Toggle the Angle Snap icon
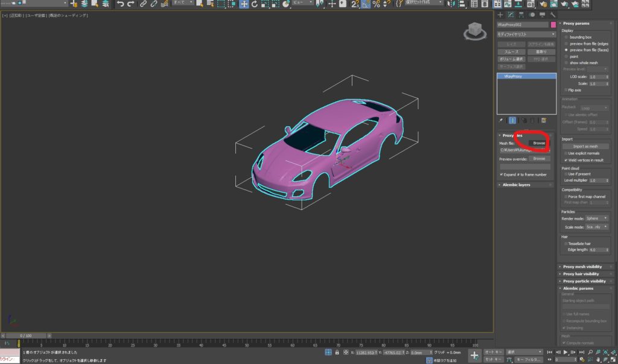 366,4
